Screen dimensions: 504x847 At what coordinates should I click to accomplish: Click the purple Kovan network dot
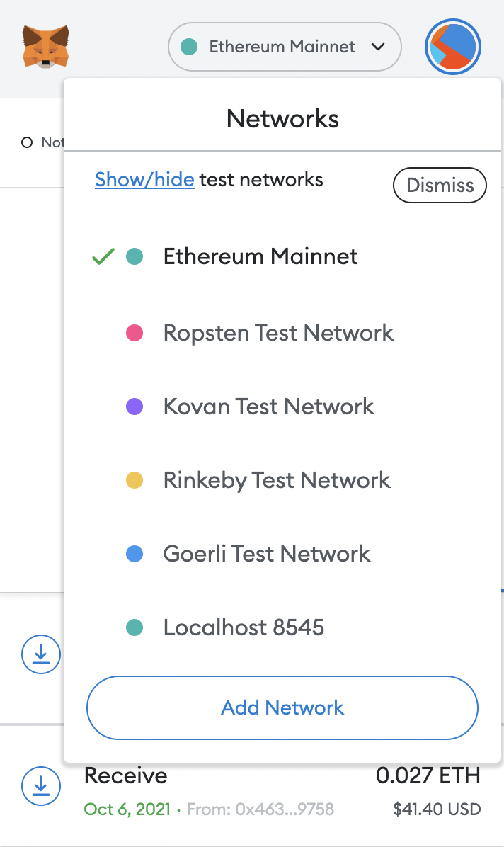point(134,407)
